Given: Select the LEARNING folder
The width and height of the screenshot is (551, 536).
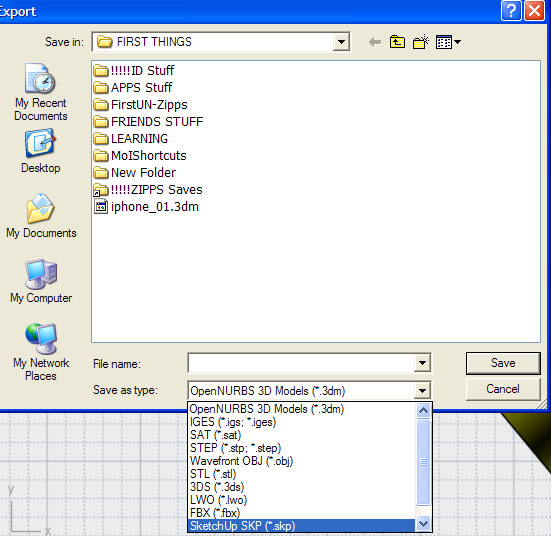Looking at the screenshot, I should [x=131, y=138].
